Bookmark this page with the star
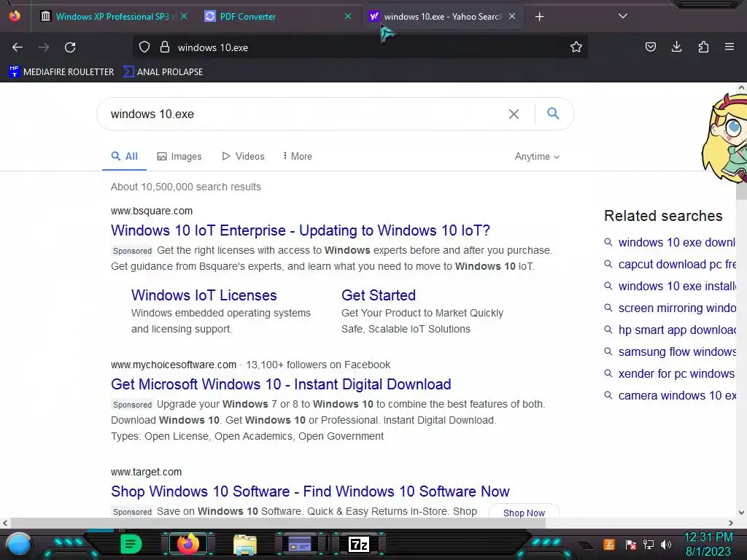The height and width of the screenshot is (560, 747). coord(576,47)
